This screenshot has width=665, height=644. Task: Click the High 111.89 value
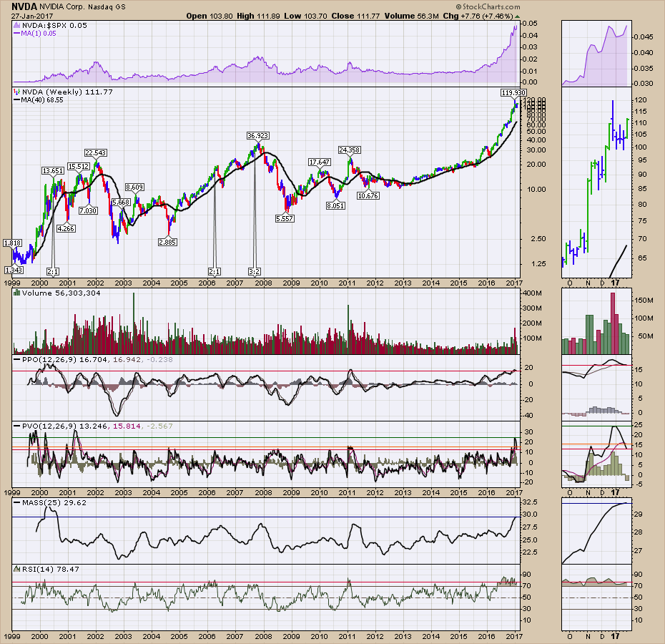click(x=258, y=16)
